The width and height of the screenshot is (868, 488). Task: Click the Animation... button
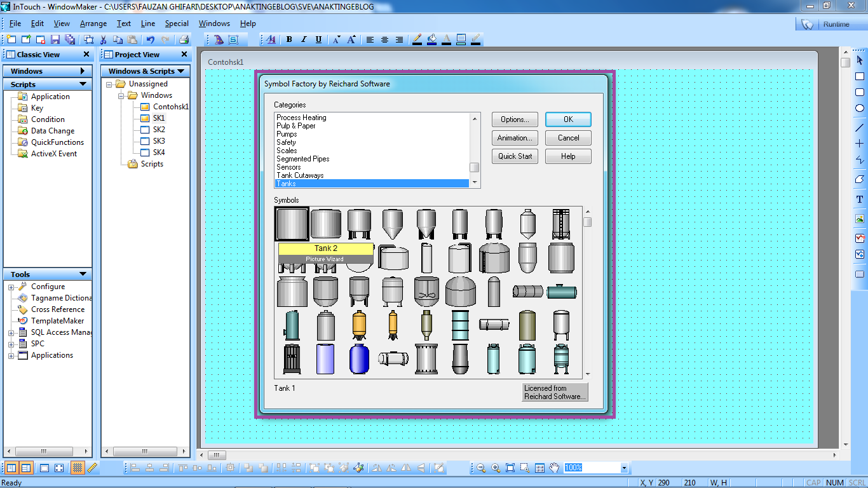515,138
